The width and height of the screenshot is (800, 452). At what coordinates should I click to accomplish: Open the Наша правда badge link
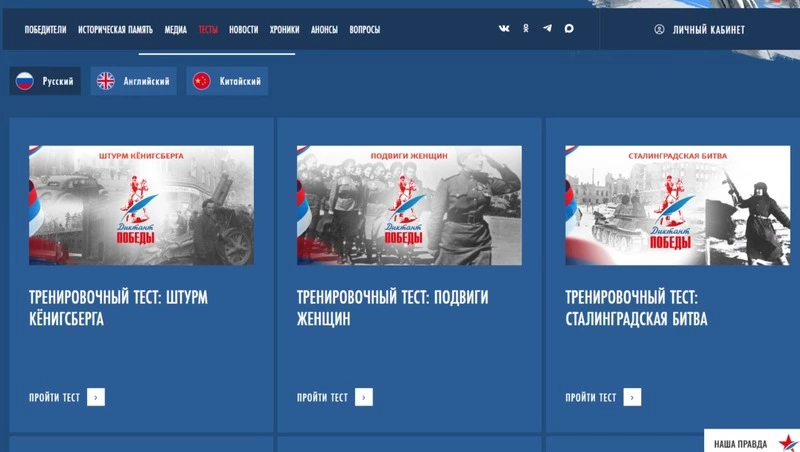[x=751, y=443]
